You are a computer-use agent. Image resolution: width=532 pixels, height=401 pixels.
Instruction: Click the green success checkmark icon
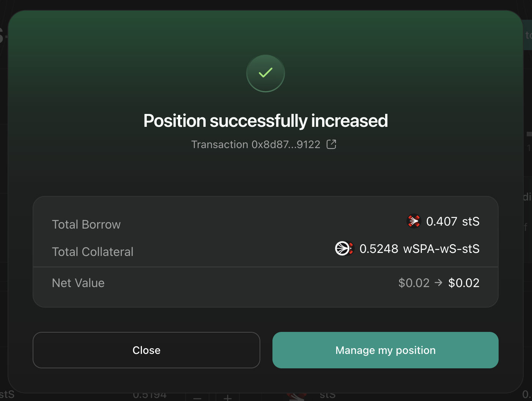(x=266, y=73)
